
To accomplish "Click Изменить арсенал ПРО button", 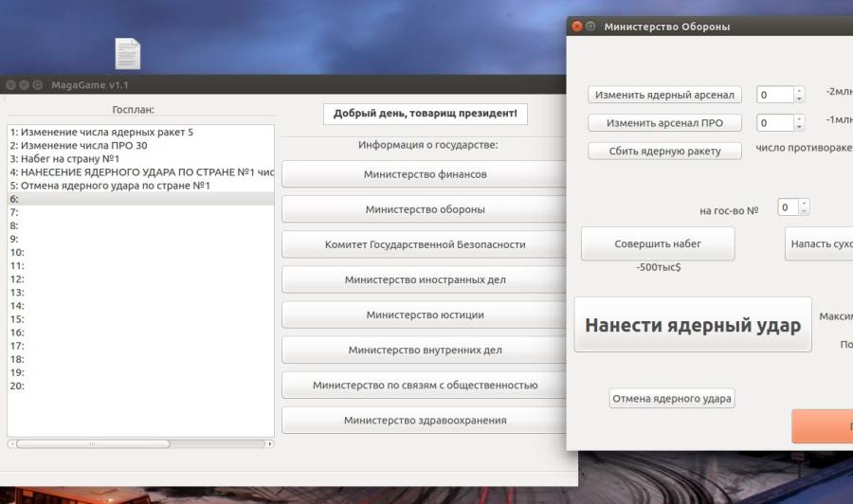I will (x=664, y=123).
